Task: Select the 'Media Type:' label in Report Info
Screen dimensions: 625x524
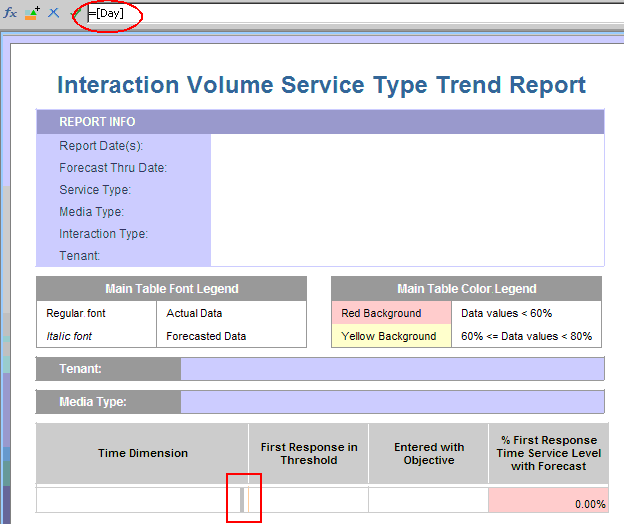Action: (x=91, y=212)
